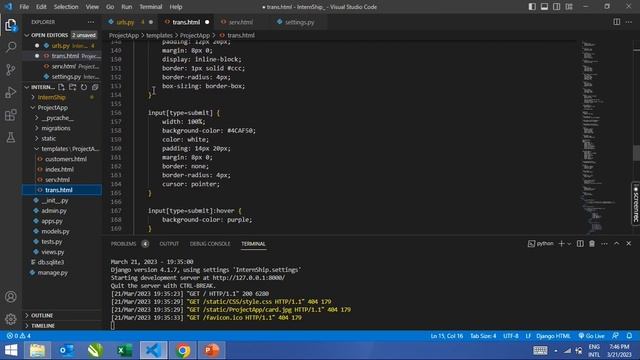This screenshot has height=360, width=640.
Task: Open terminal panel more actions ellipsis
Action: [604, 244]
